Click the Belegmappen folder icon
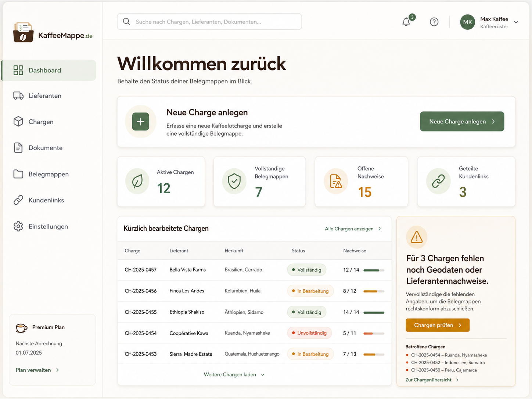The height and width of the screenshot is (399, 532). pos(18,174)
